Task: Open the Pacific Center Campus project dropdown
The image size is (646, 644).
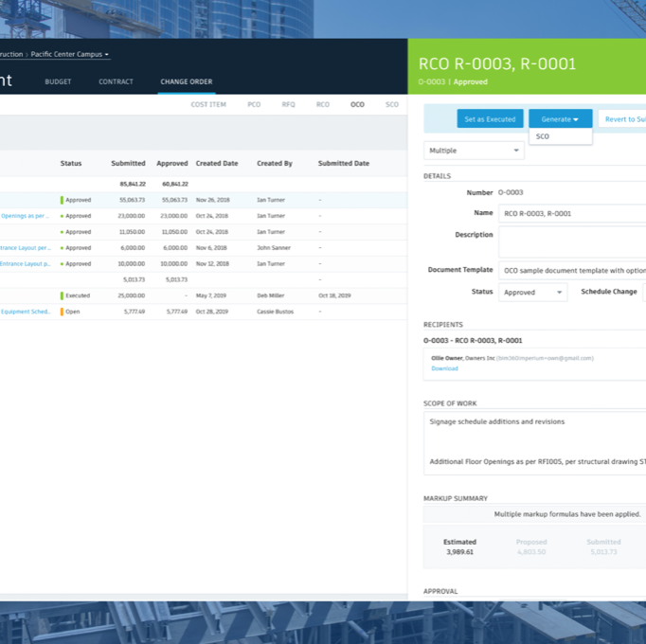Action: tap(70, 54)
